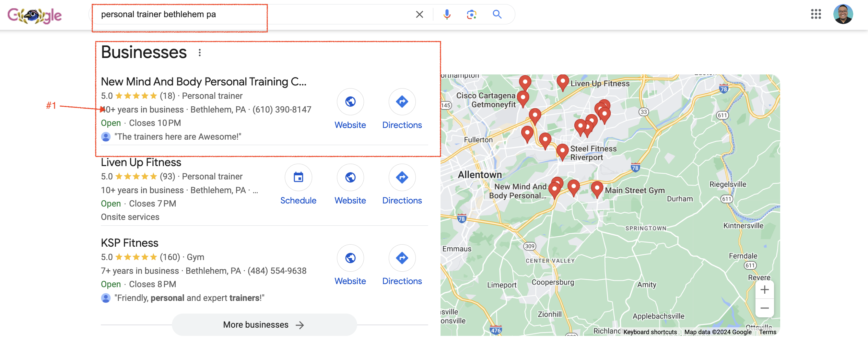Viewport: 868px width, 352px height.
Task: Open KSP Fitness website icon
Action: coord(350,258)
